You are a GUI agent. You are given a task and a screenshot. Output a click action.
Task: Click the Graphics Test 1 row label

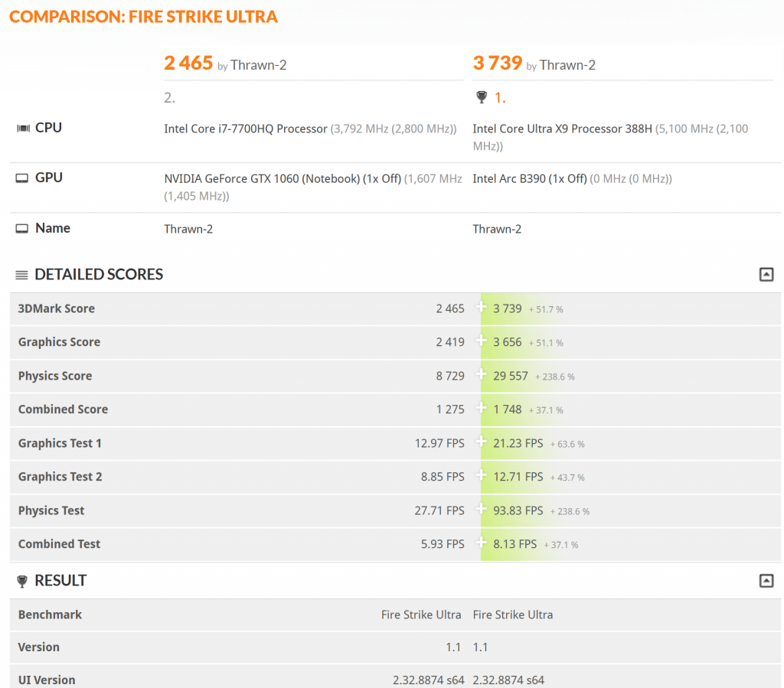coord(60,443)
